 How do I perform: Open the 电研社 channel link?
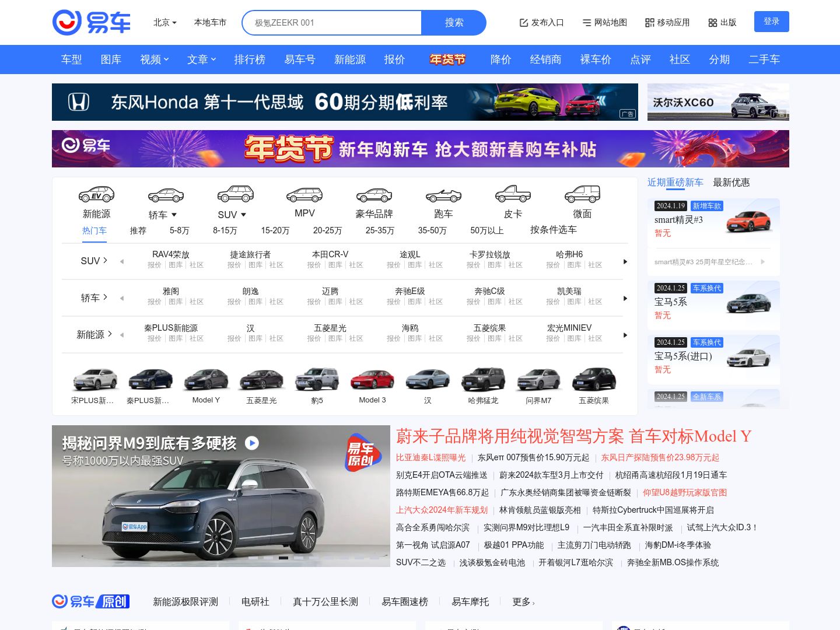pos(256,602)
